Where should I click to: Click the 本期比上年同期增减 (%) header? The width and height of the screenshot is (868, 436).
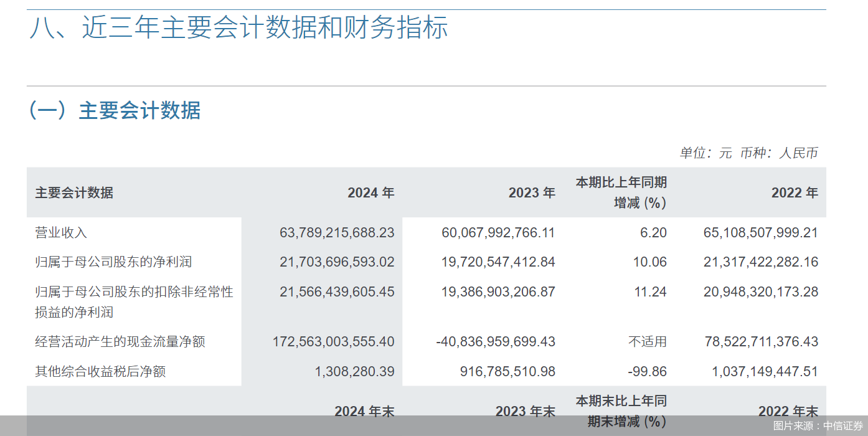click(x=621, y=192)
